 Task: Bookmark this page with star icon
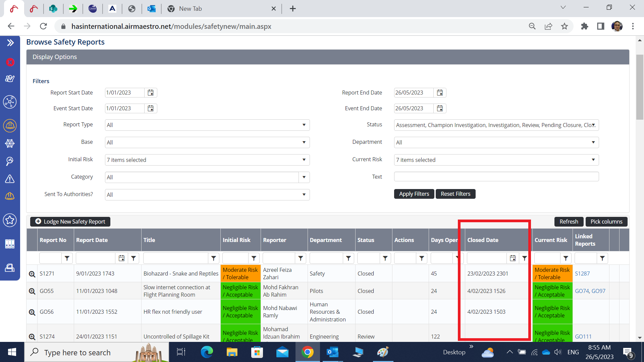click(565, 26)
